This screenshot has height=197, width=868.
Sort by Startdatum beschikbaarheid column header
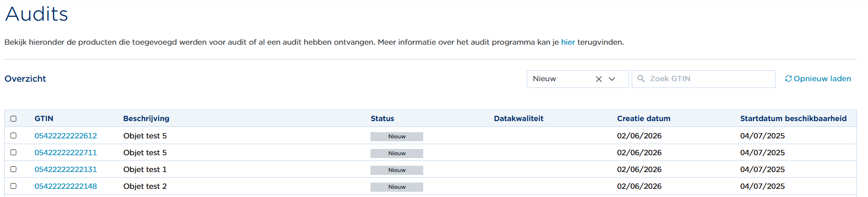(793, 119)
